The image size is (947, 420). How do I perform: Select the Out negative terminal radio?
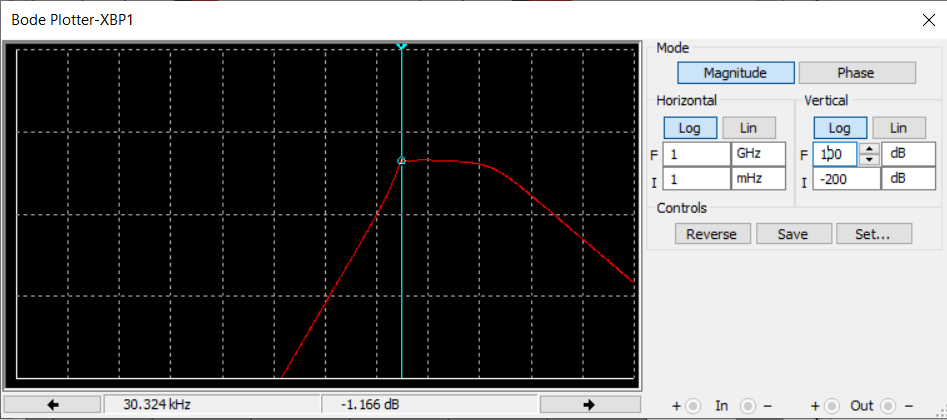(888, 405)
